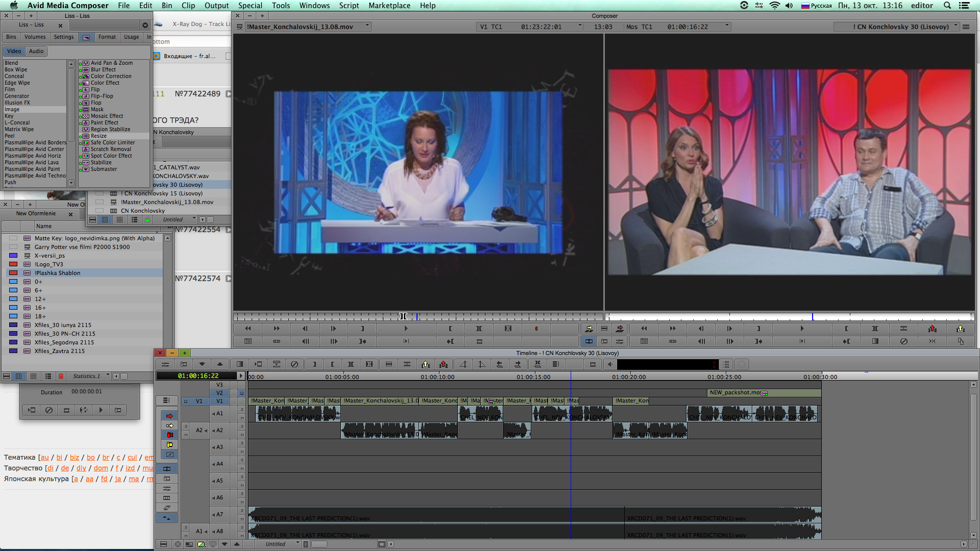Select the red Overwrite segment mode arrow
This screenshot has width=980, height=551.
pos(169,416)
